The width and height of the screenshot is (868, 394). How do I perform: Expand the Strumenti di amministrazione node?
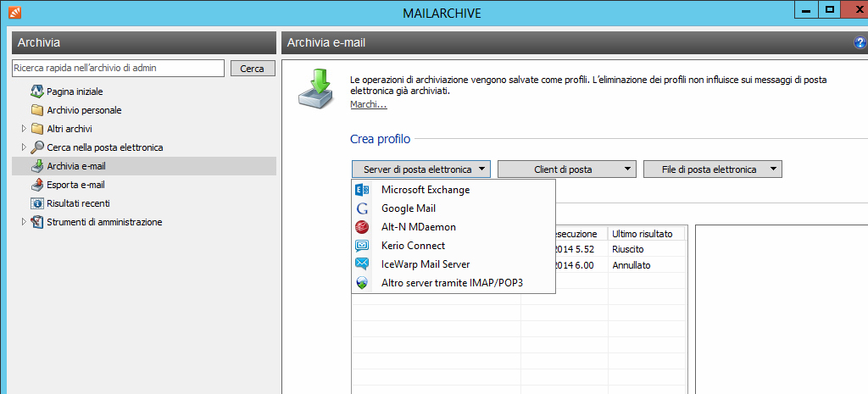(24, 222)
